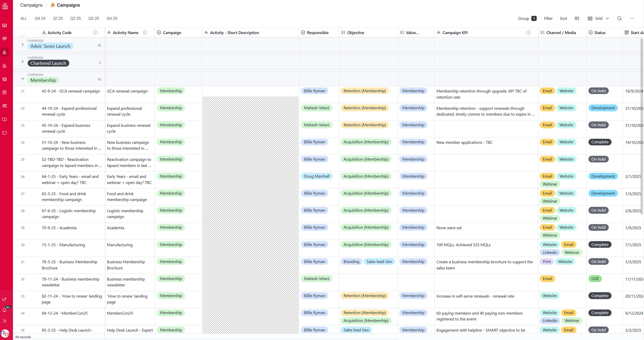The image size is (644, 340).
Task: Click the Sort button
Action: pyautogui.click(x=563, y=18)
